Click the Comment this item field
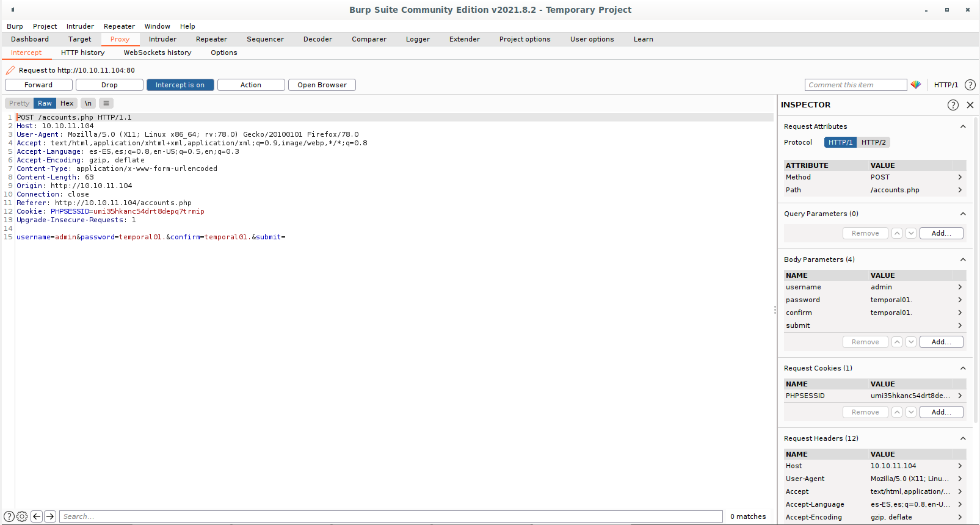 [855, 85]
